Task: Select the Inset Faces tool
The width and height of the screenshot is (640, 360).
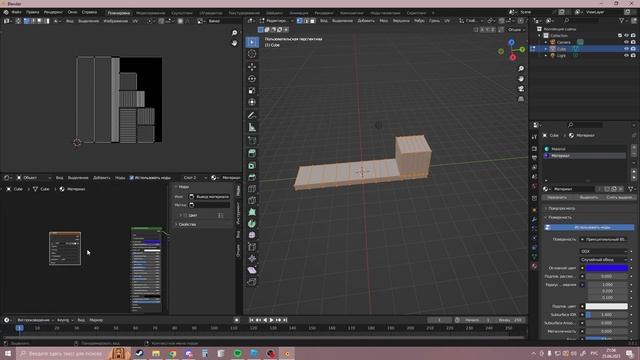Action: click(x=252, y=165)
